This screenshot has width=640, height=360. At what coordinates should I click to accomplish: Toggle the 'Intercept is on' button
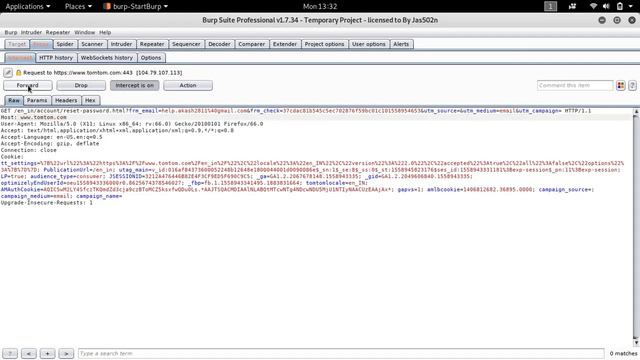pos(135,85)
